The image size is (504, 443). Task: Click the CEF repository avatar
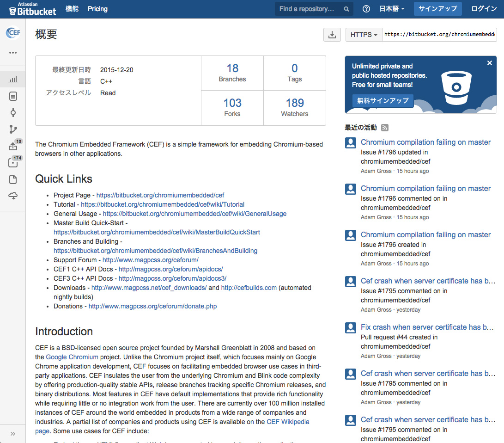(13, 32)
